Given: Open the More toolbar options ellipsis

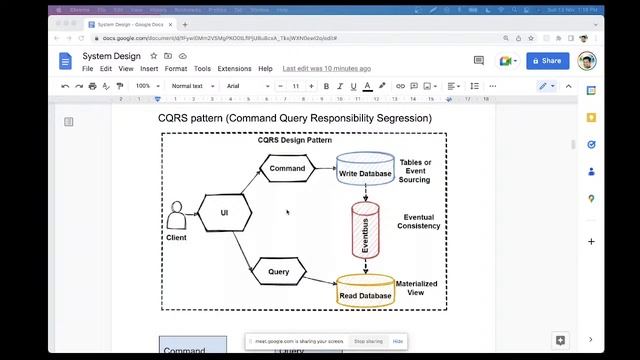Looking at the screenshot, I should coord(493,86).
